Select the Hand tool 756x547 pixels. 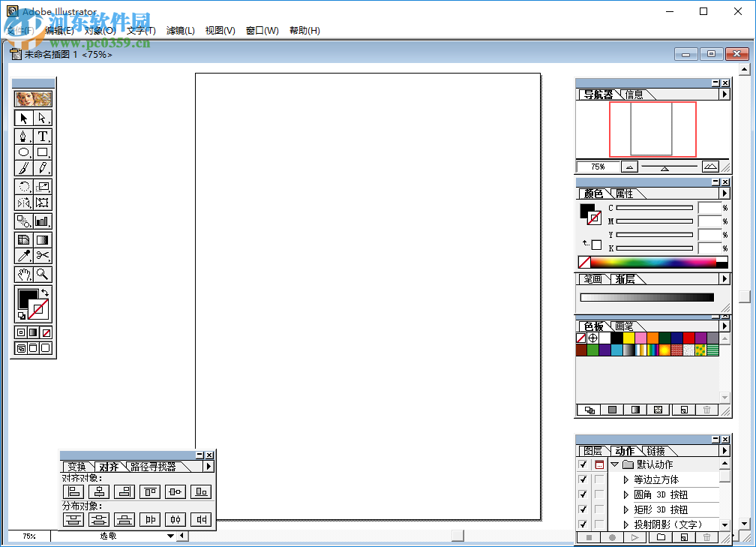click(24, 273)
